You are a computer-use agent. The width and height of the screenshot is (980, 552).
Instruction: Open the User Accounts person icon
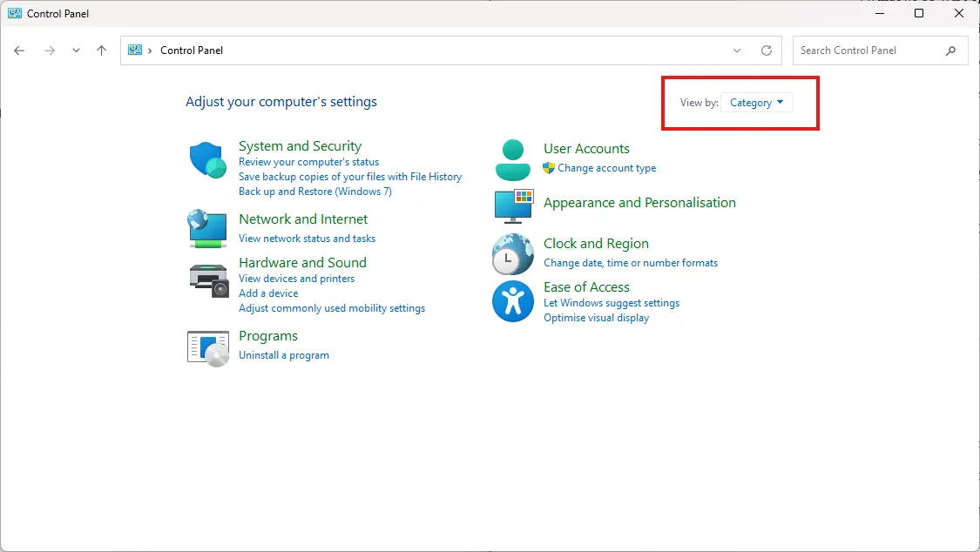(512, 160)
